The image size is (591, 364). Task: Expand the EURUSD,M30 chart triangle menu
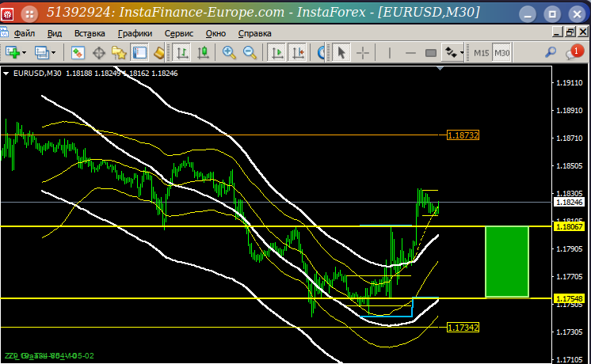click(x=6, y=74)
